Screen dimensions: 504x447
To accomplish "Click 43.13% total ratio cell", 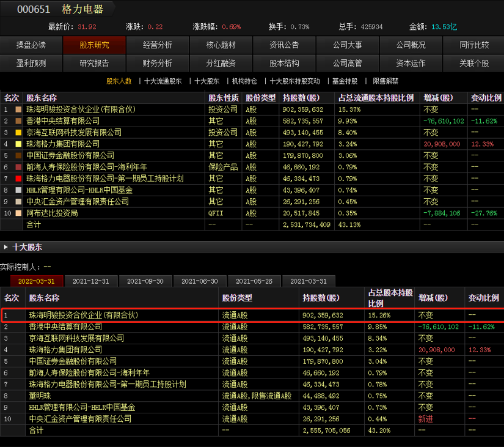I will [x=349, y=224].
